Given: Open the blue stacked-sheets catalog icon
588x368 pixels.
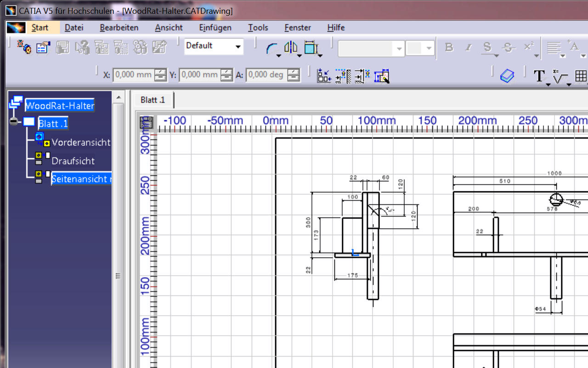Looking at the screenshot, I should point(507,75).
